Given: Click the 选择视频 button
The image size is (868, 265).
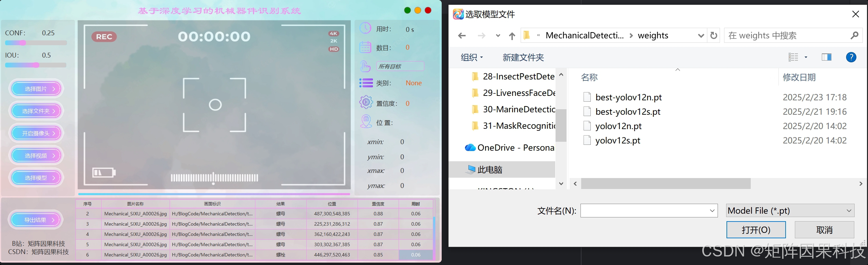Looking at the screenshot, I should [x=36, y=155].
